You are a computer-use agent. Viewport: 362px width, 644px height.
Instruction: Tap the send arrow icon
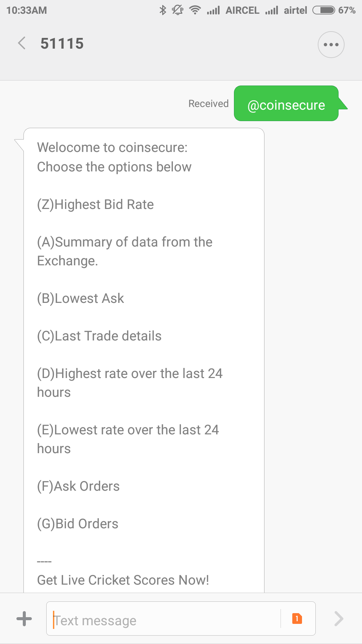tap(339, 619)
